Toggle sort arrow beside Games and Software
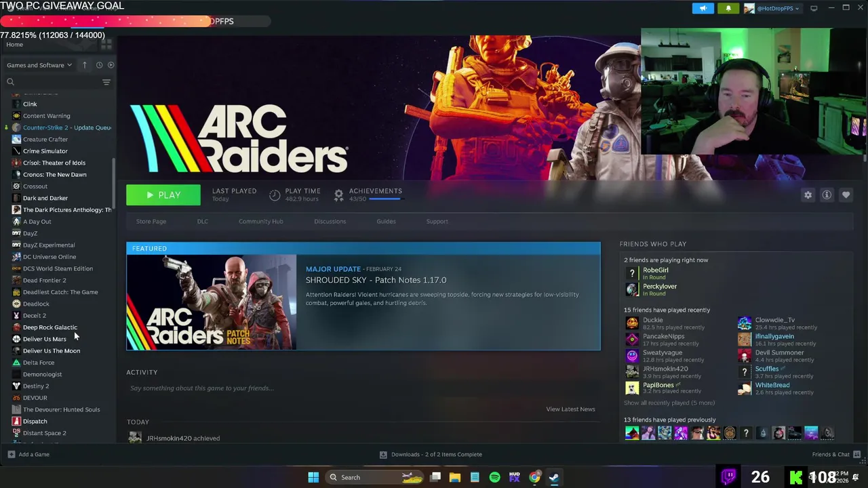The height and width of the screenshot is (488, 868). (x=84, y=65)
